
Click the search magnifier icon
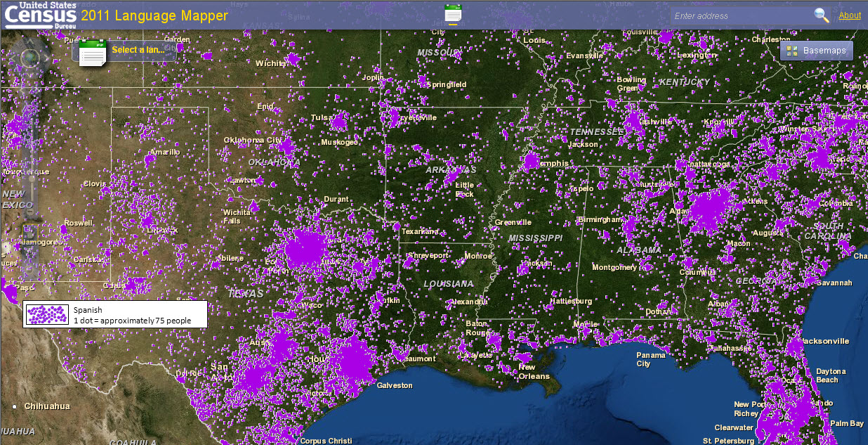tap(821, 15)
